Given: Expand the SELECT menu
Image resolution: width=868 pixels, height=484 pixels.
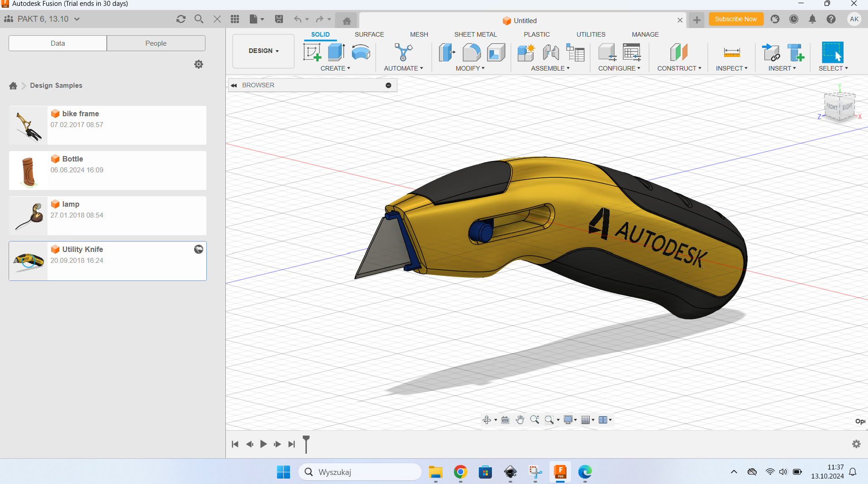Looking at the screenshot, I should [833, 68].
